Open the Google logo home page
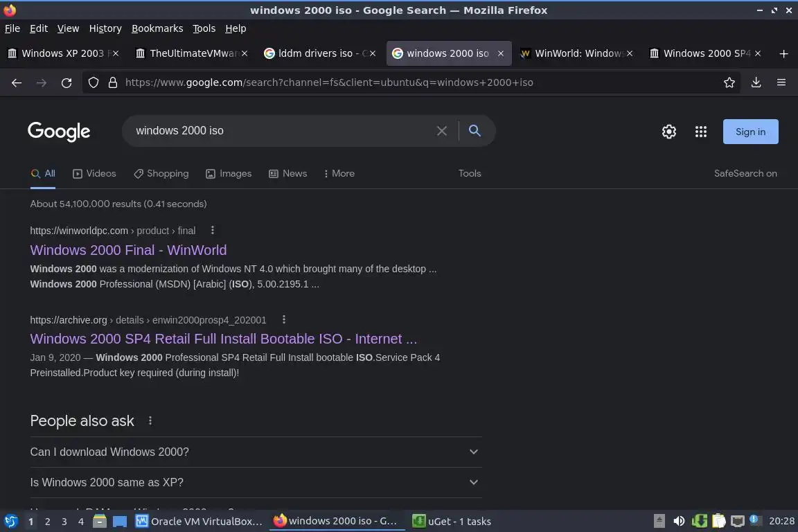Viewport: 798px width, 532px height. point(59,132)
